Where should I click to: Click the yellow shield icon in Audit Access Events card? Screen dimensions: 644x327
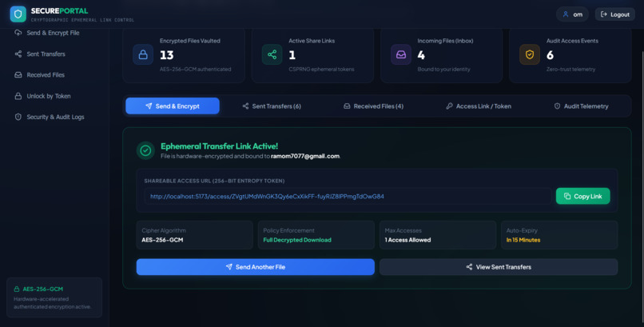tap(530, 54)
